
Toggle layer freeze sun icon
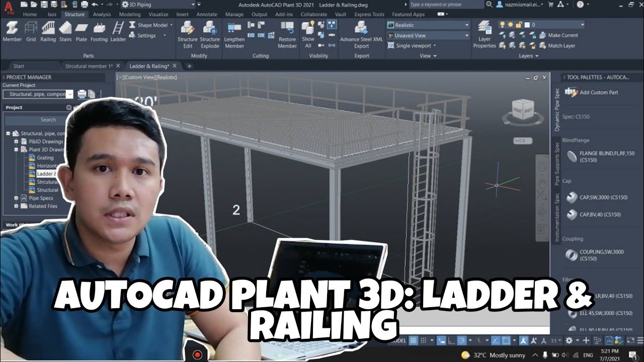click(x=511, y=25)
